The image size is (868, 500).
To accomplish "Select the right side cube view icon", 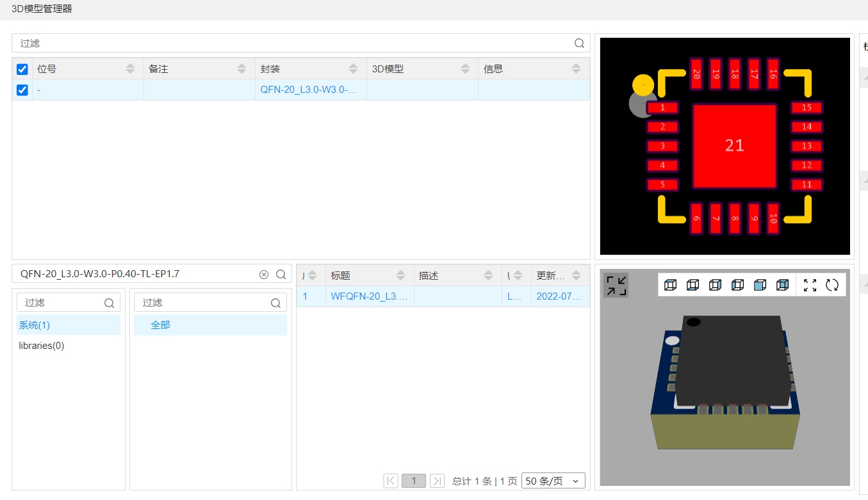I will point(715,285).
